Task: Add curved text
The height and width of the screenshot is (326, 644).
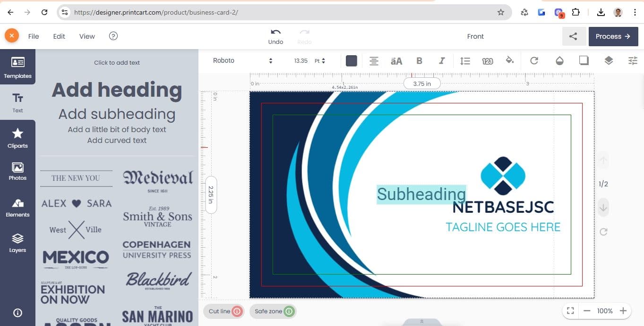Action: (117, 140)
